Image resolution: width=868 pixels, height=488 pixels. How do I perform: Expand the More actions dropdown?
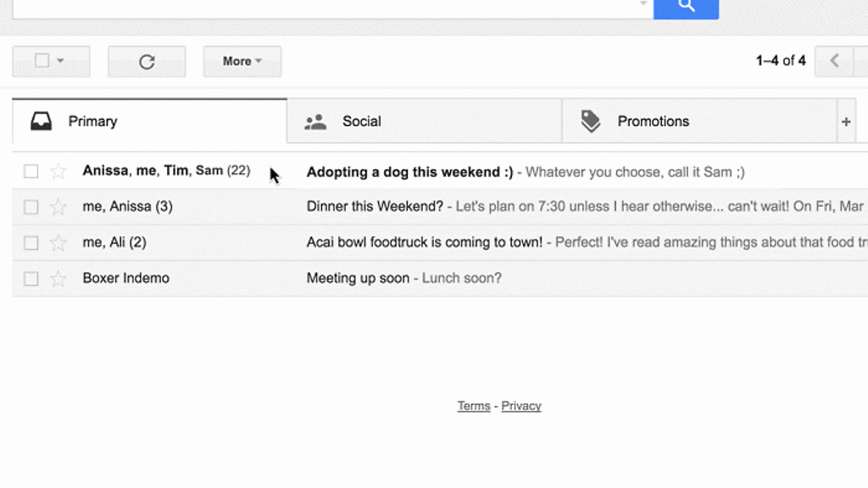click(242, 62)
